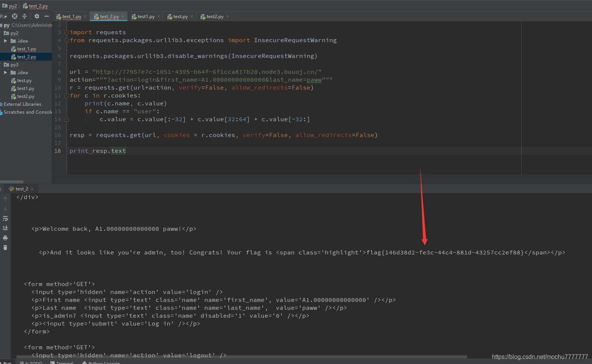Click fold marker on line 4

[x=67, y=40]
